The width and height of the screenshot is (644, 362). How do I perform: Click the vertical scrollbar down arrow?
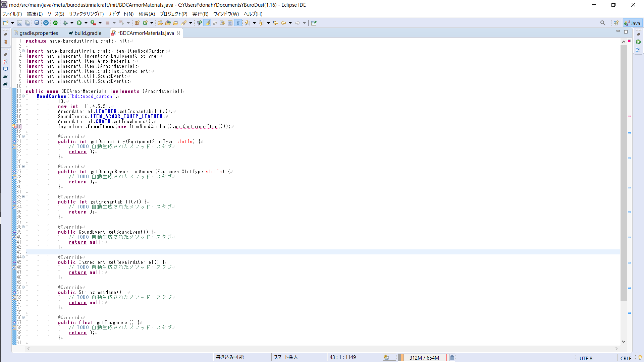click(x=624, y=342)
